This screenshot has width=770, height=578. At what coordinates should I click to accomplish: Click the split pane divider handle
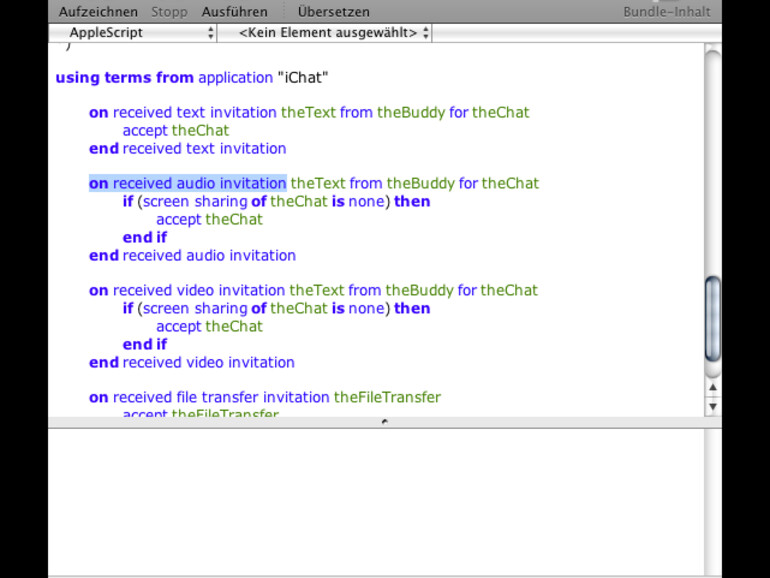tap(385, 422)
